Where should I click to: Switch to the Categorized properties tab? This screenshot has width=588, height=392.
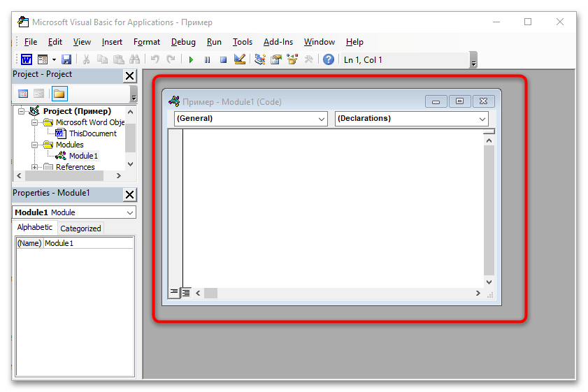pyautogui.click(x=80, y=228)
